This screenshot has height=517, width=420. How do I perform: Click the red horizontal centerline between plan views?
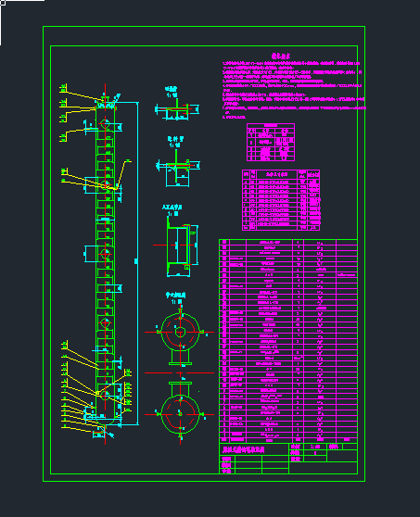pos(180,372)
